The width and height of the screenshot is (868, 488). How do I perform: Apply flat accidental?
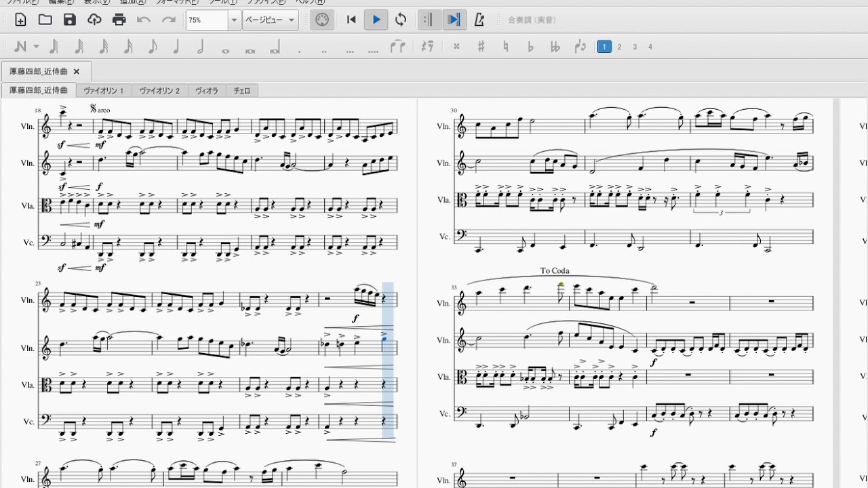click(530, 47)
